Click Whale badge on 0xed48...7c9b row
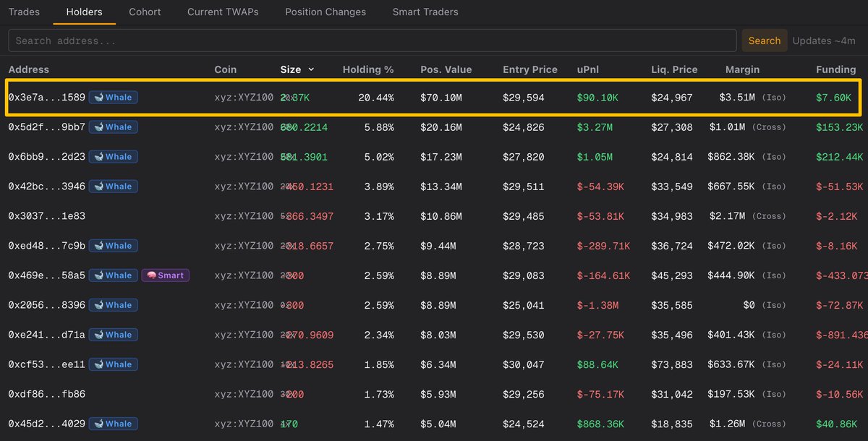Image resolution: width=868 pixels, height=441 pixels. pyautogui.click(x=114, y=245)
